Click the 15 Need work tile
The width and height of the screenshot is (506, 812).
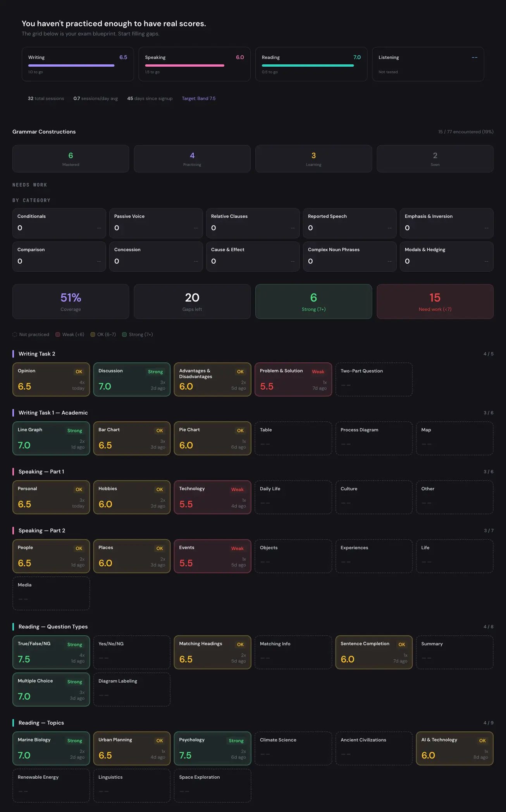tap(435, 302)
